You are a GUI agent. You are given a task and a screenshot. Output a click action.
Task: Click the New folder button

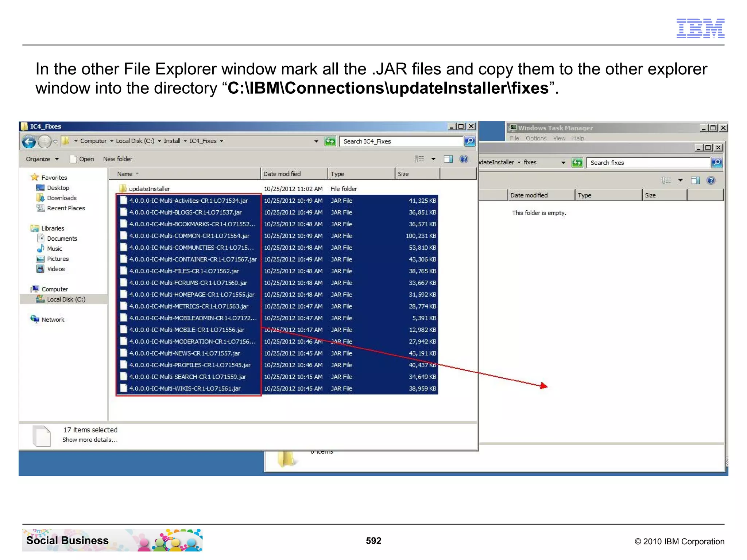click(x=117, y=159)
